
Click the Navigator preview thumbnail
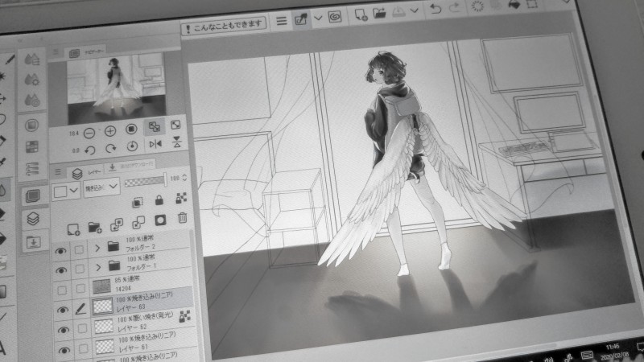[x=116, y=89]
